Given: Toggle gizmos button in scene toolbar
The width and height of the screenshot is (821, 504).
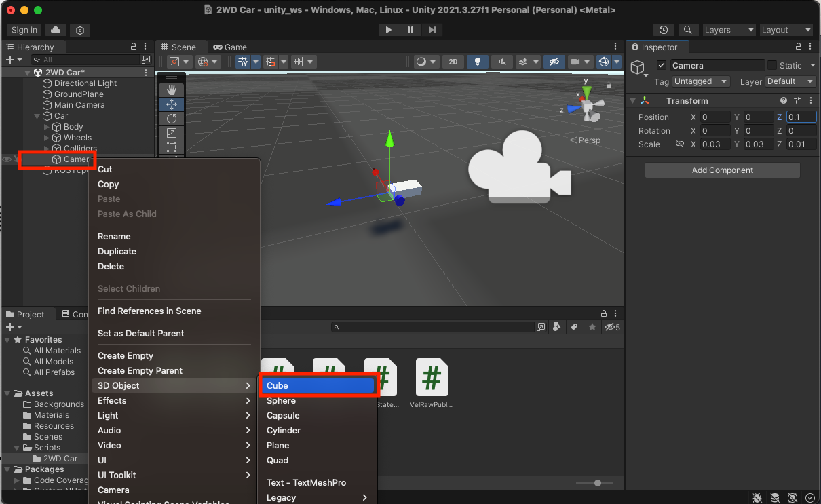Looking at the screenshot, I should tap(604, 62).
